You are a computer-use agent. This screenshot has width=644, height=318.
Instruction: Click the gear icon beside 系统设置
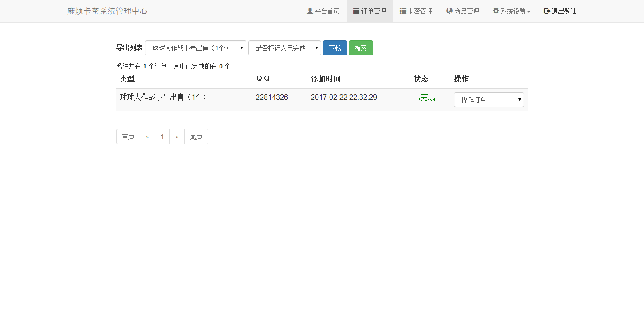(496, 11)
